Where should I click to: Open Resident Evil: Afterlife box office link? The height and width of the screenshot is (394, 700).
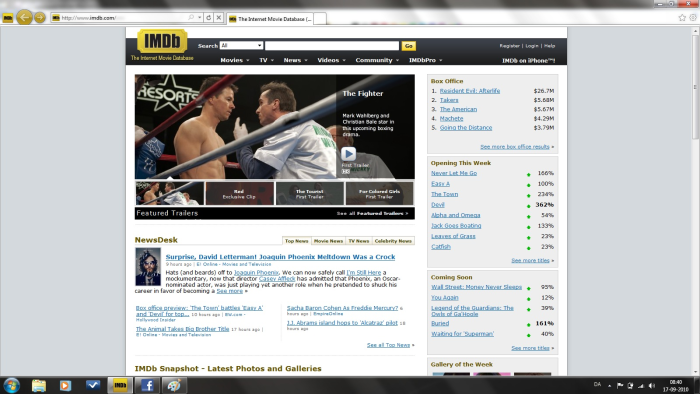470,91
